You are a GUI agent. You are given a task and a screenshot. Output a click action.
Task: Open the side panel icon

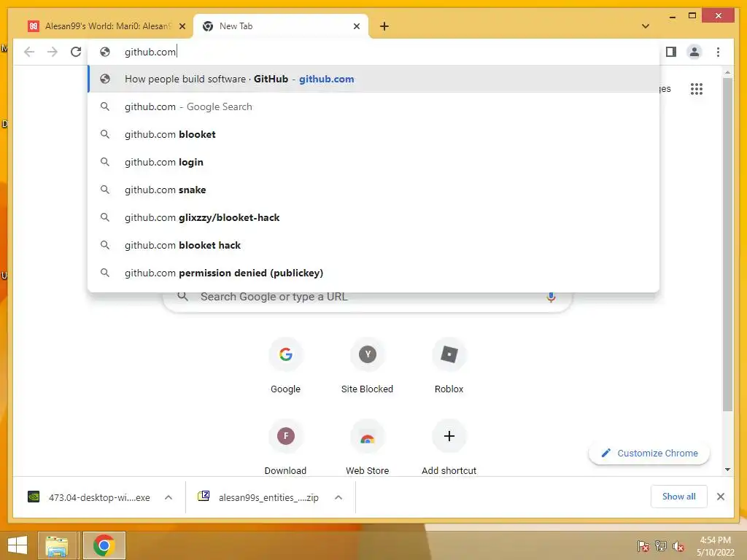tap(671, 52)
